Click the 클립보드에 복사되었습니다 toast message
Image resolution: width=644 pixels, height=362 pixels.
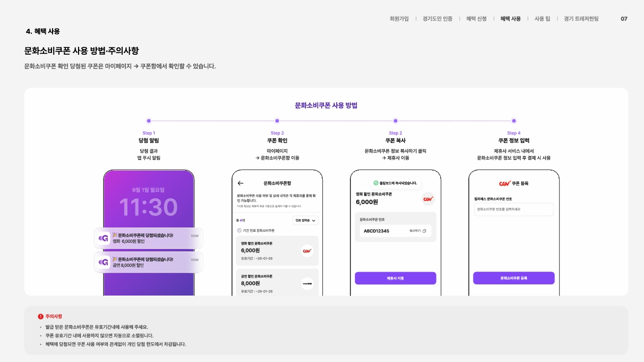tap(398, 183)
